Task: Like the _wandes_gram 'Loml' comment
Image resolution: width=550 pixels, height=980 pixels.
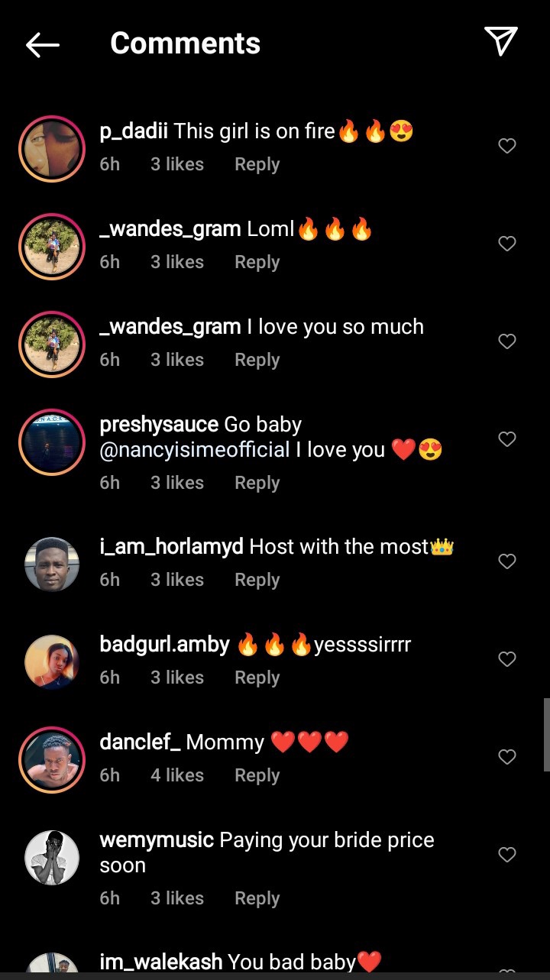Action: coord(507,244)
